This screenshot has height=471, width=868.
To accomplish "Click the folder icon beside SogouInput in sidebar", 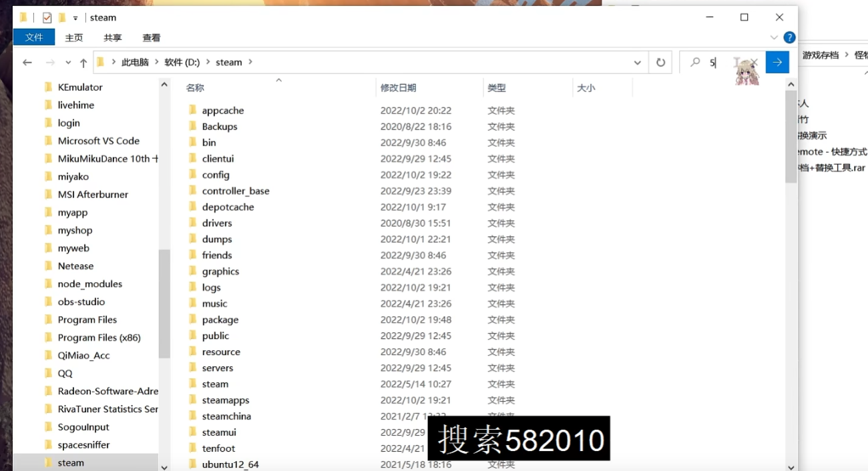I will [x=48, y=427].
